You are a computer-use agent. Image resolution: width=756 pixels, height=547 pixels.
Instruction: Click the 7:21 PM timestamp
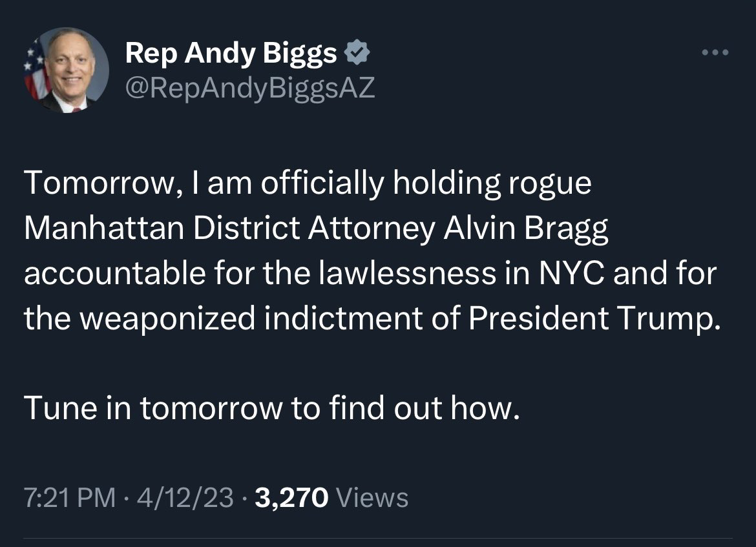(x=69, y=497)
